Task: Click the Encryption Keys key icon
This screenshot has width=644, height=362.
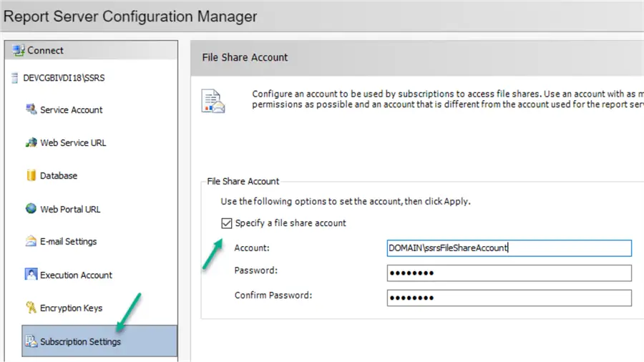Action: tap(31, 308)
